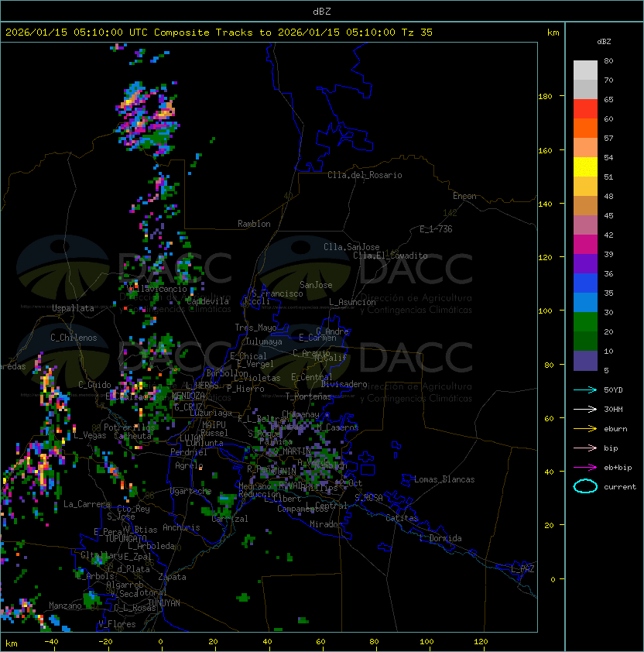Click the 'Potrerillos' map label

[129, 427]
